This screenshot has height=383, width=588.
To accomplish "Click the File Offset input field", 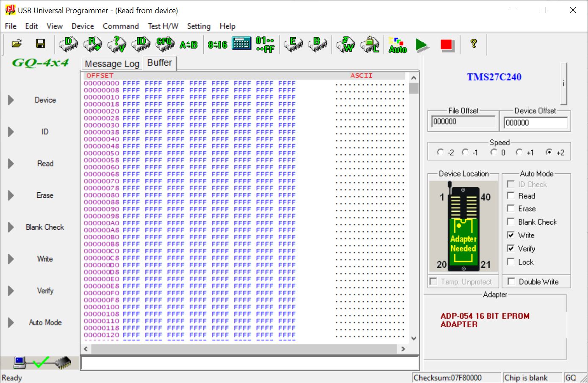I will point(463,122).
